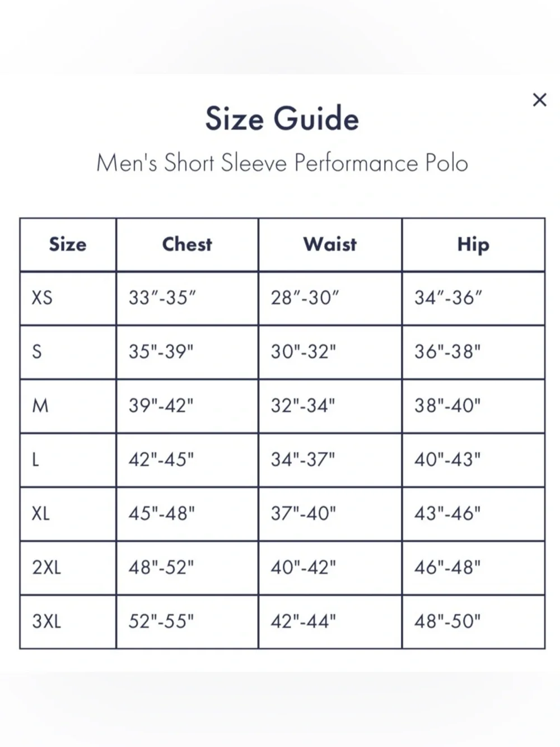This screenshot has height=747, width=560.
Task: Click the Size Guide heading
Action: (x=282, y=119)
